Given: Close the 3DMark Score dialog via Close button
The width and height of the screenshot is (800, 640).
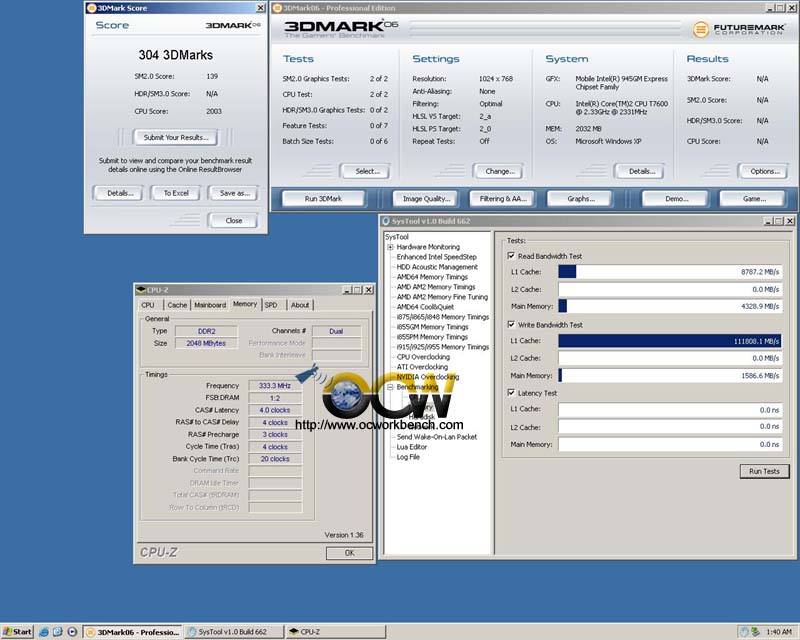Looking at the screenshot, I should pyautogui.click(x=233, y=220).
